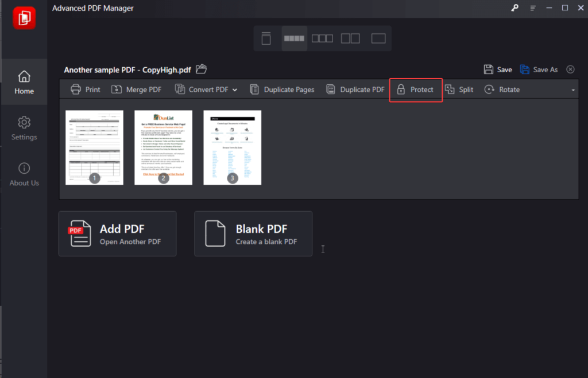Open the title bar menu lines icon

tap(532, 8)
